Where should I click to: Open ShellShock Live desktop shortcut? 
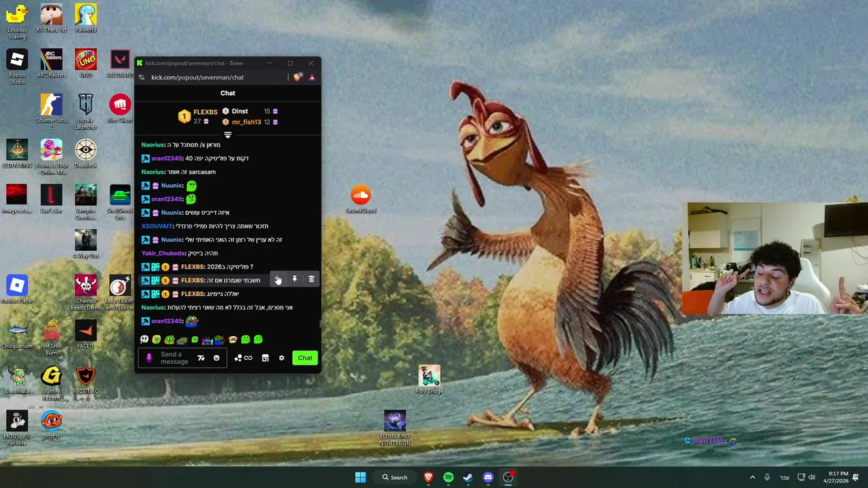click(x=120, y=201)
